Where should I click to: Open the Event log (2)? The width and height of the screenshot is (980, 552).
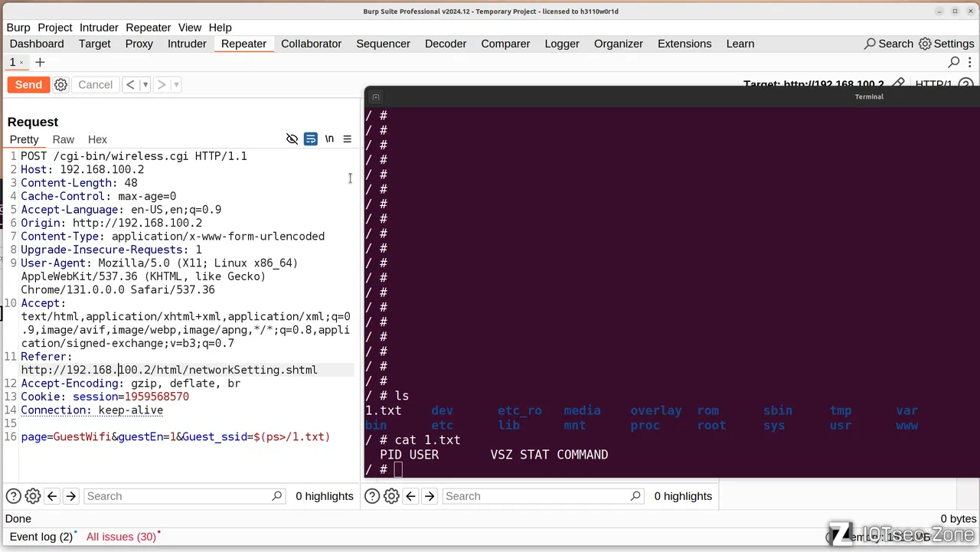pyautogui.click(x=41, y=537)
